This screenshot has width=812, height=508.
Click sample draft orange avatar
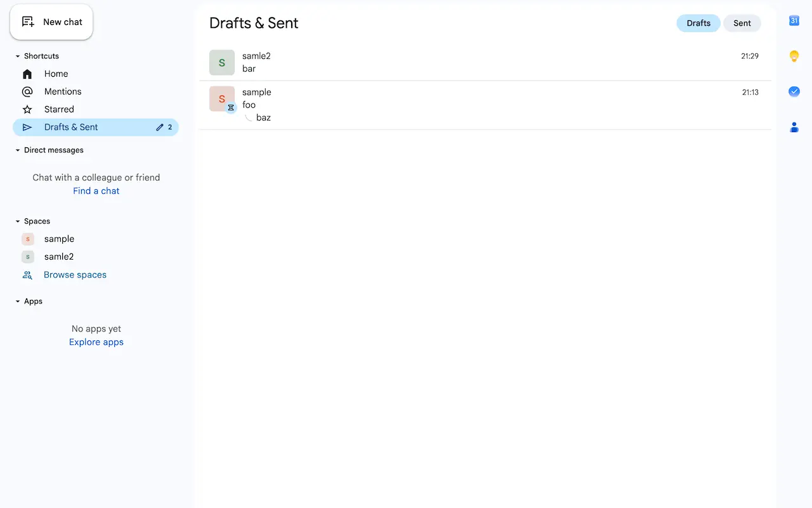pos(222,98)
